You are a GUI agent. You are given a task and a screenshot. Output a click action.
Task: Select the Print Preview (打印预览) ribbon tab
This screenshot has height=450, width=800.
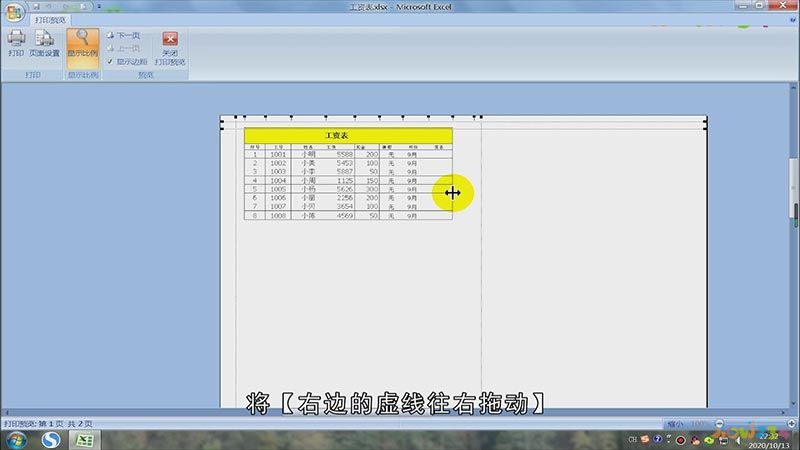(x=51, y=20)
